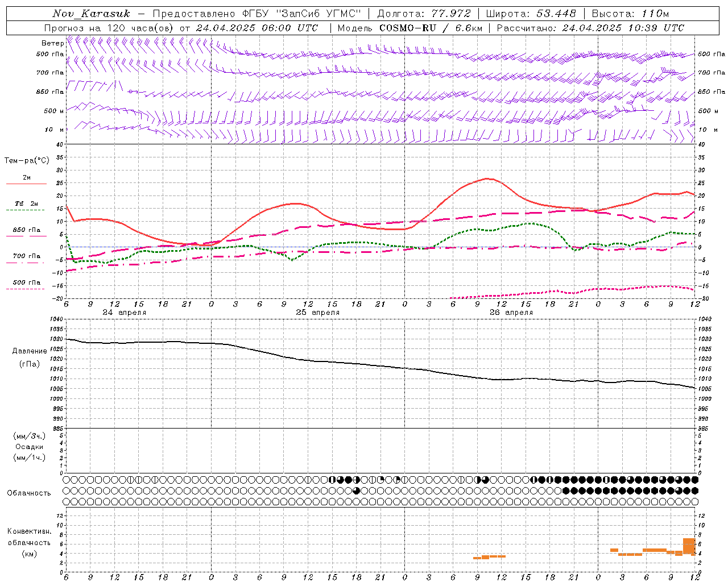Click the solid red line sample under '2м'
The height and width of the screenshot is (582, 728).
pos(26,184)
